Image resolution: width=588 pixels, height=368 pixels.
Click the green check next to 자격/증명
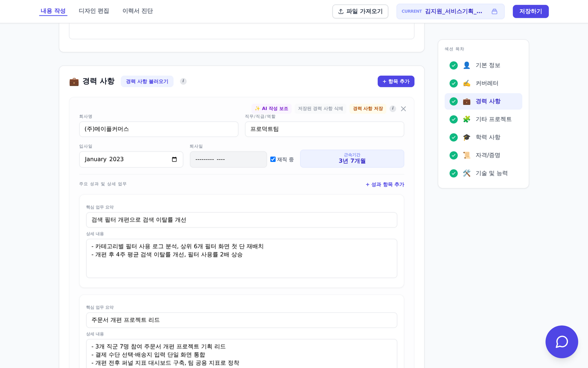pyautogui.click(x=453, y=155)
